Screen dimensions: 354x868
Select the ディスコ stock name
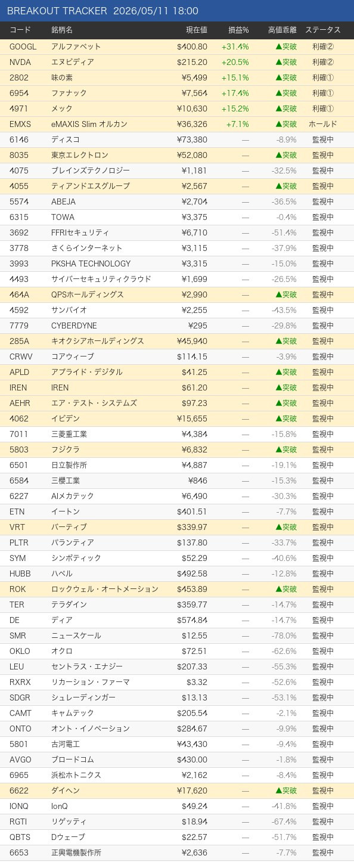(66, 139)
